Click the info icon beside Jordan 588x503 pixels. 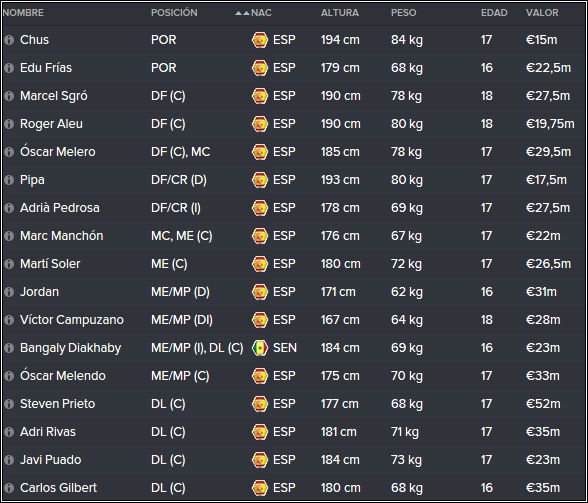[9, 292]
